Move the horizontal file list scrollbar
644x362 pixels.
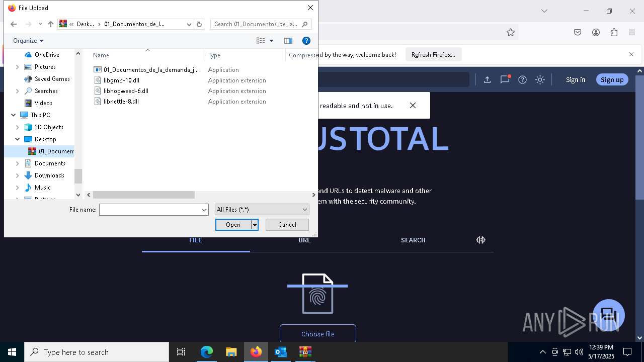pos(143,195)
